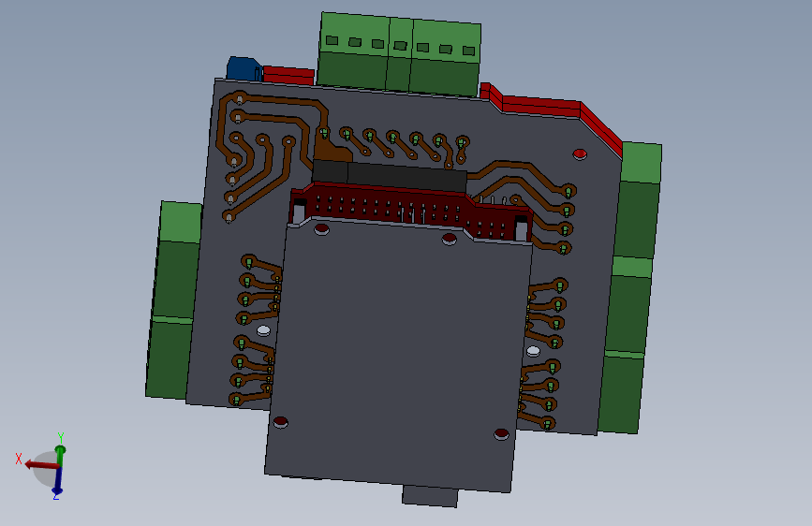
Task: Select the bottom-right red hole on the lower board
Action: pyautogui.click(x=501, y=434)
